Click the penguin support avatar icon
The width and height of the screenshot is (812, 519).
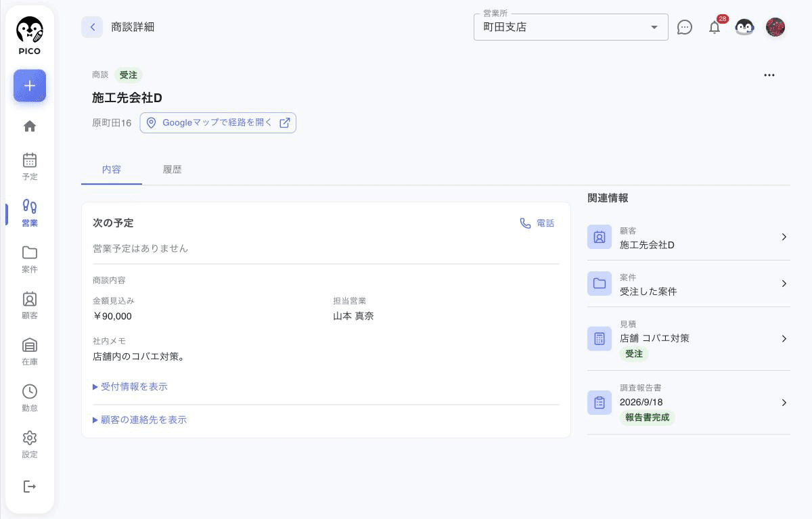(x=744, y=27)
